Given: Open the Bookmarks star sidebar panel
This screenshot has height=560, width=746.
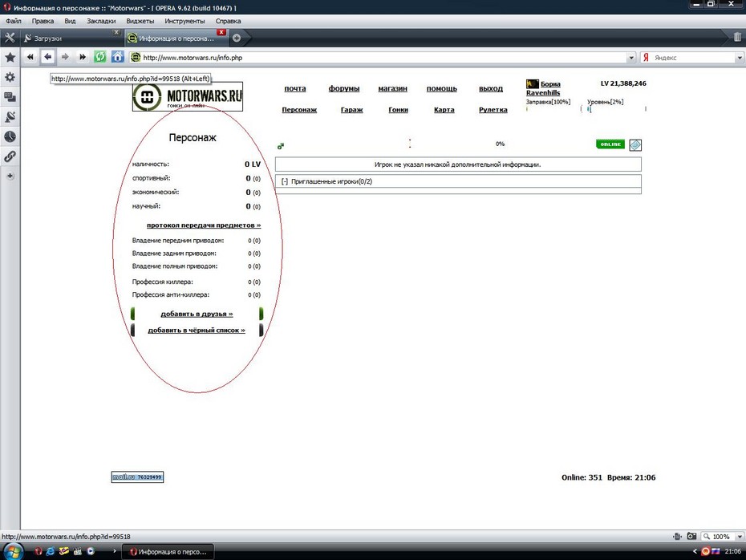Looking at the screenshot, I should point(10,58).
